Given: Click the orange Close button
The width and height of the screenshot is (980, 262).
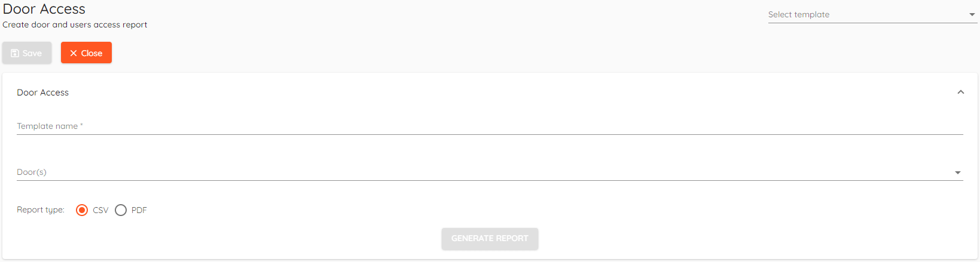Looking at the screenshot, I should click(x=86, y=53).
